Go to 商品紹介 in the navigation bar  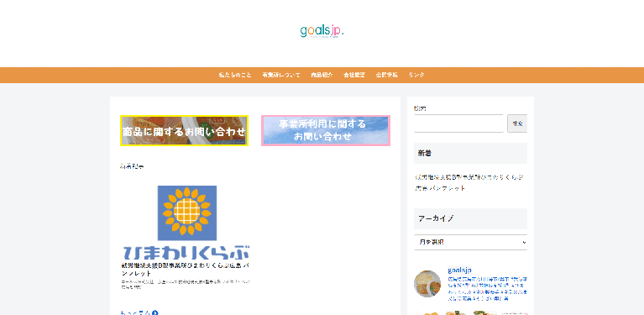322,75
